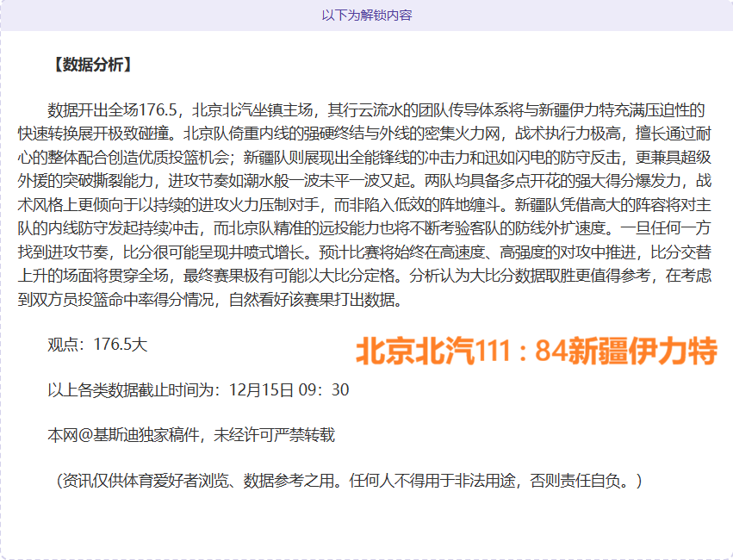Click the 观点：176.5大 prediction line

coord(97,345)
